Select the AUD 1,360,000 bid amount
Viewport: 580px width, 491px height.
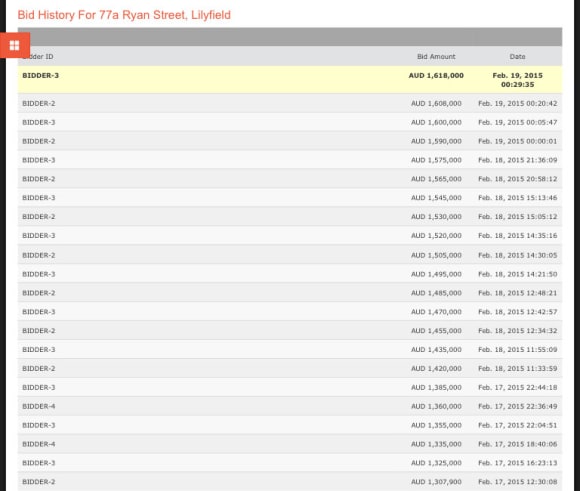[436, 406]
